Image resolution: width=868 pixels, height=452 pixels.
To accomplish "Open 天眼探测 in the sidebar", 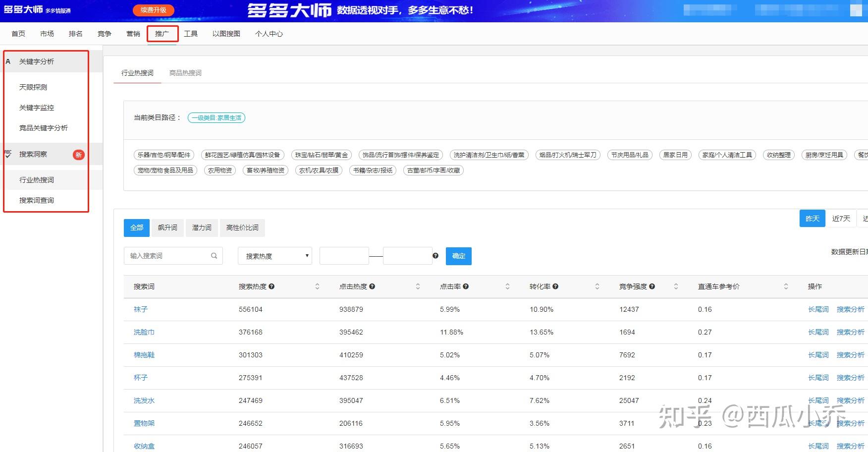I will click(x=33, y=87).
